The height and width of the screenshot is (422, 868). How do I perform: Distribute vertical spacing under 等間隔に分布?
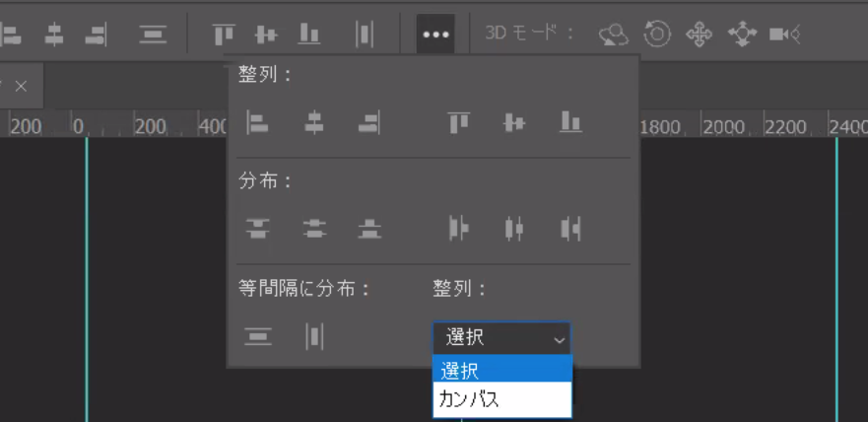point(257,336)
